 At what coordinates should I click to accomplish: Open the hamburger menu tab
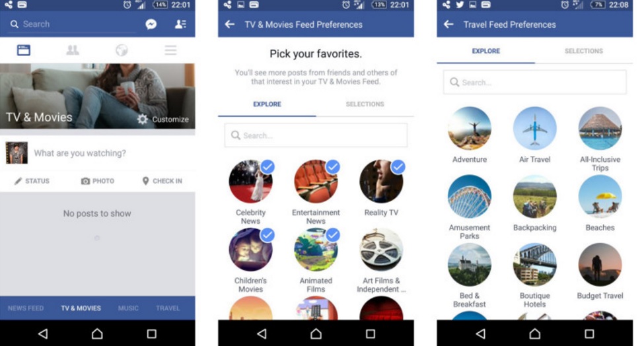(x=170, y=50)
